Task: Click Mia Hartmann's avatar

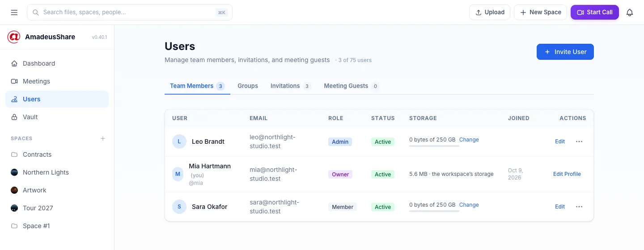Action: [178, 174]
